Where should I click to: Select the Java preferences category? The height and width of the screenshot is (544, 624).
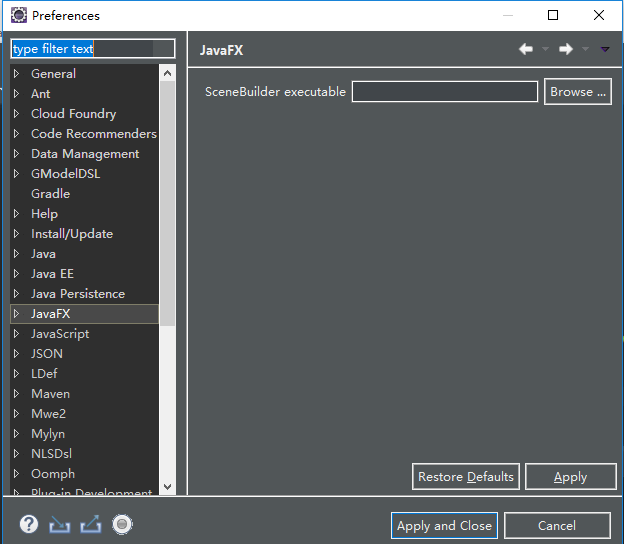[43, 254]
